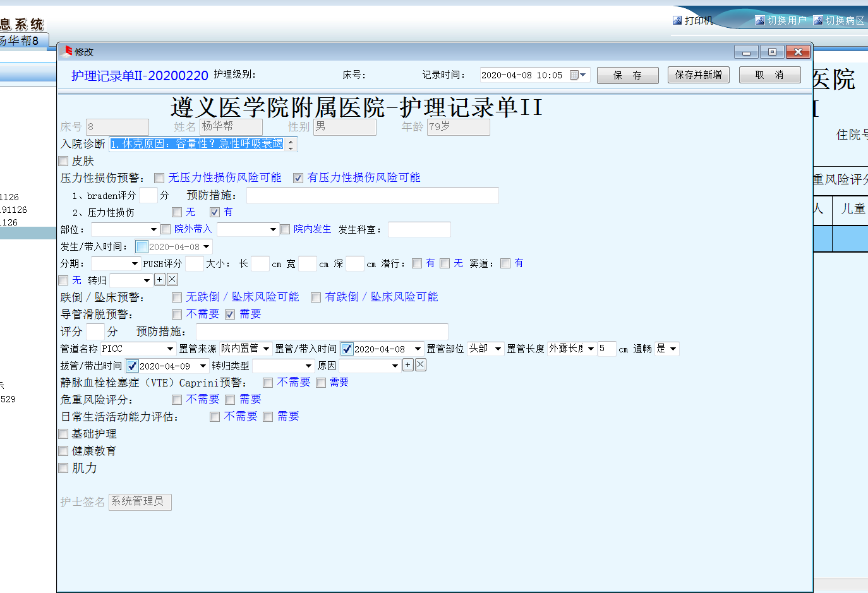Screen dimensions: 868x593
Task: Uncheck 需要 for 导管滑脱预警
Action: pyautogui.click(x=230, y=314)
